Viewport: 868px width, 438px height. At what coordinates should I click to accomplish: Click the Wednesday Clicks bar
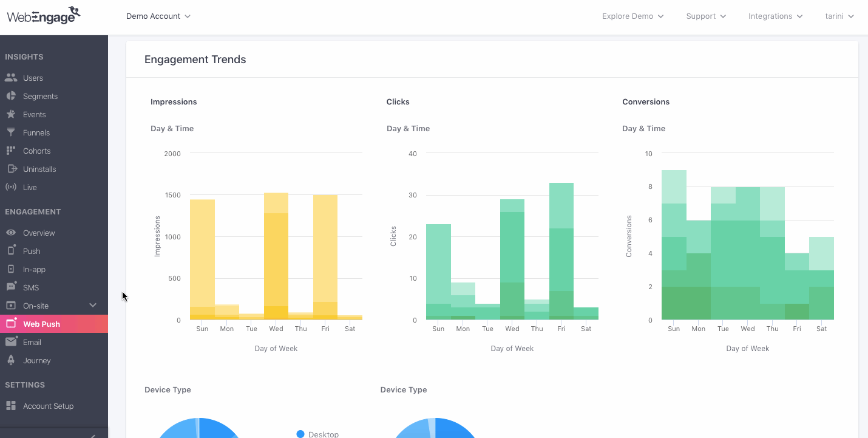tap(512, 259)
